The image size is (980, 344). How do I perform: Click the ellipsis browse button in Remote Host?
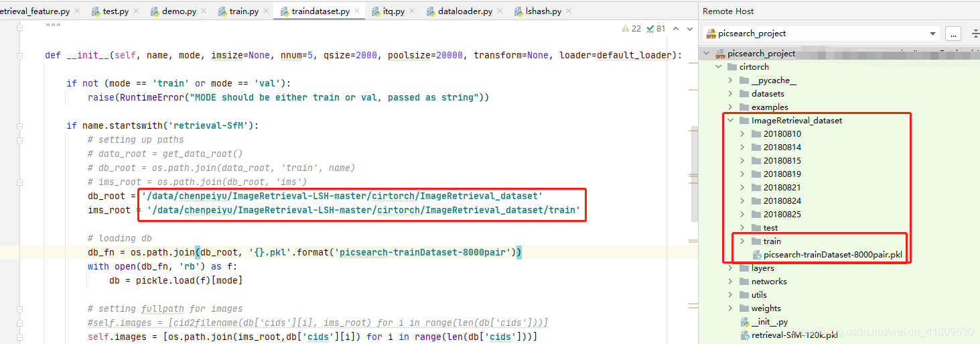click(954, 34)
